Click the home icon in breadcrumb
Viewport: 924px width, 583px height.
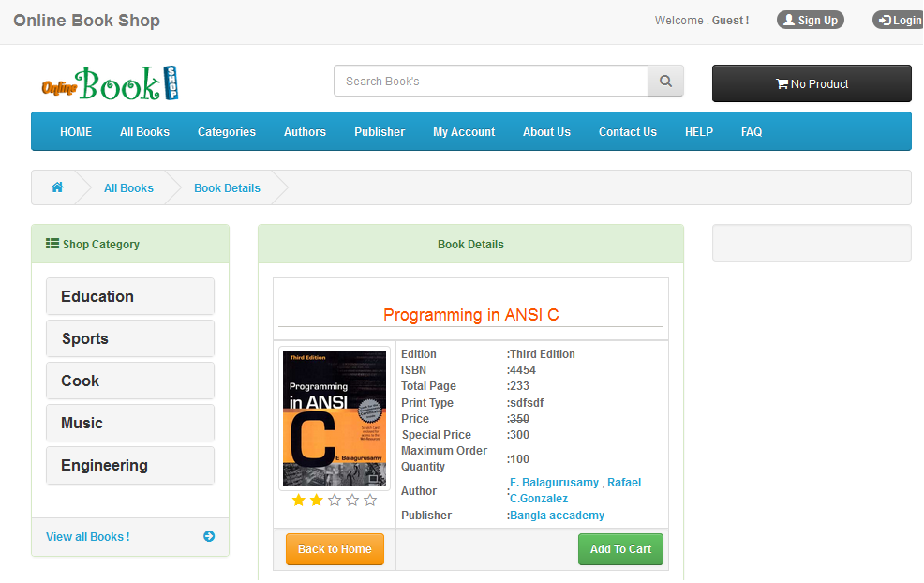(x=57, y=187)
